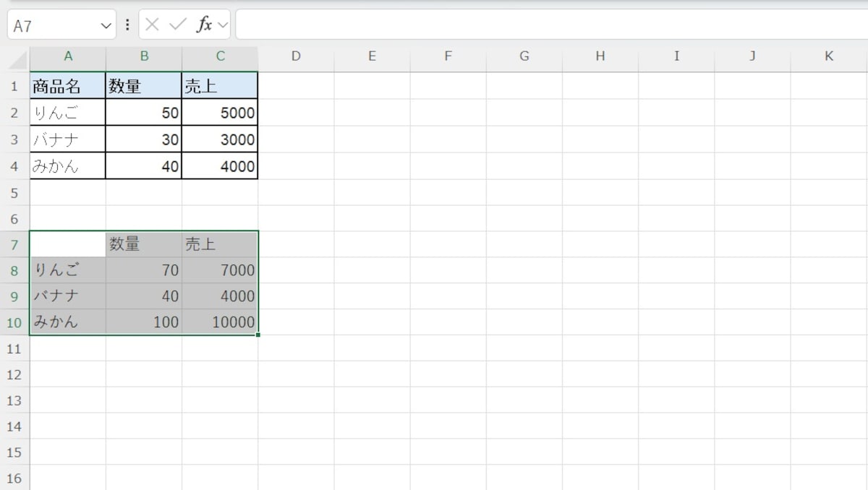The width and height of the screenshot is (868, 490).
Task: Select the cell showing 10000
Action: click(219, 322)
